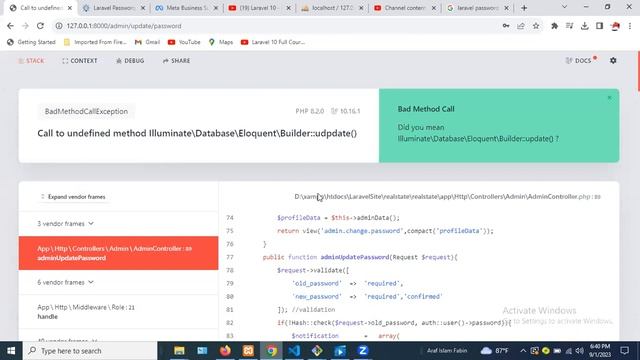The height and width of the screenshot is (360, 640).
Task: Reload the current page
Action: coord(40,26)
